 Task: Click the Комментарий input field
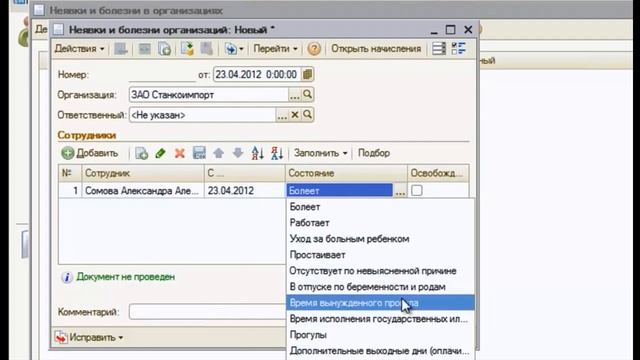(207, 312)
